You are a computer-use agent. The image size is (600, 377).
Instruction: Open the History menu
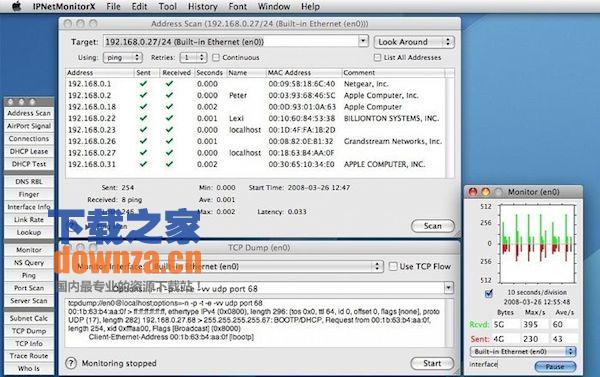coord(202,7)
